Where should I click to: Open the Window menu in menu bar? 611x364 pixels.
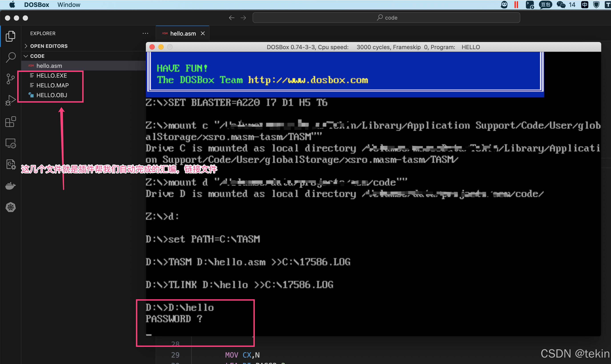[x=69, y=5]
